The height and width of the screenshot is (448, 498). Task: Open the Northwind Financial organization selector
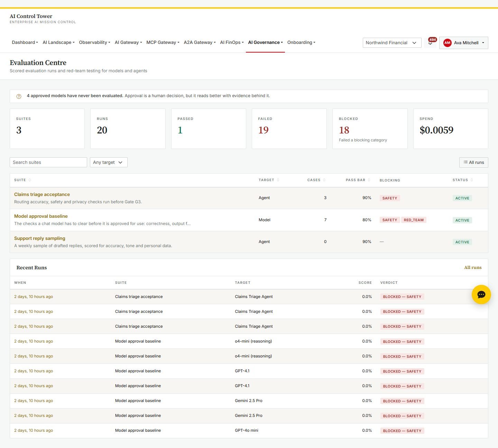(x=392, y=43)
